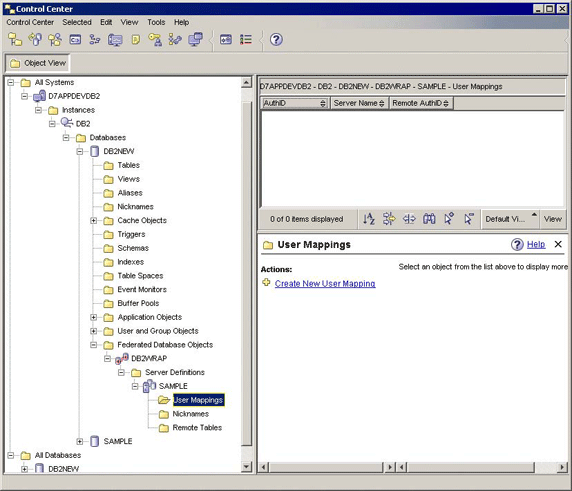The height and width of the screenshot is (491, 572).
Task: Click the details pane right scroll arrow
Action: click(x=562, y=467)
